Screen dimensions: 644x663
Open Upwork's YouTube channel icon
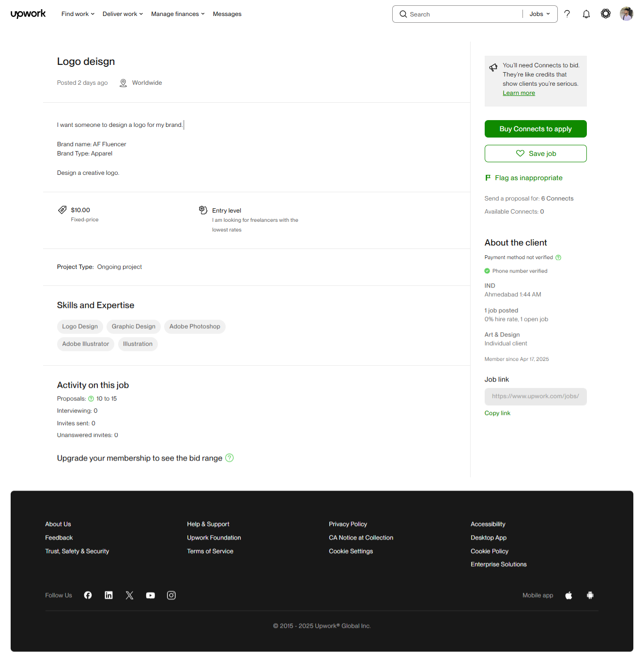[x=151, y=595]
